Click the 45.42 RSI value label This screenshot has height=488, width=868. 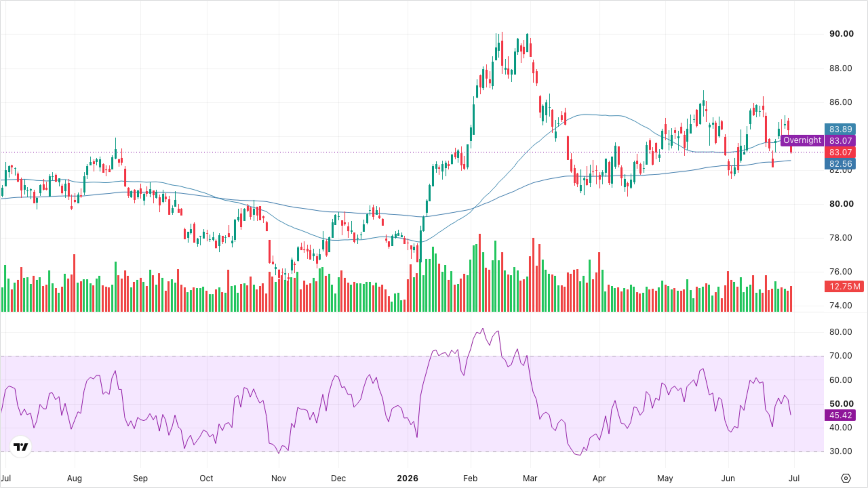(x=840, y=415)
